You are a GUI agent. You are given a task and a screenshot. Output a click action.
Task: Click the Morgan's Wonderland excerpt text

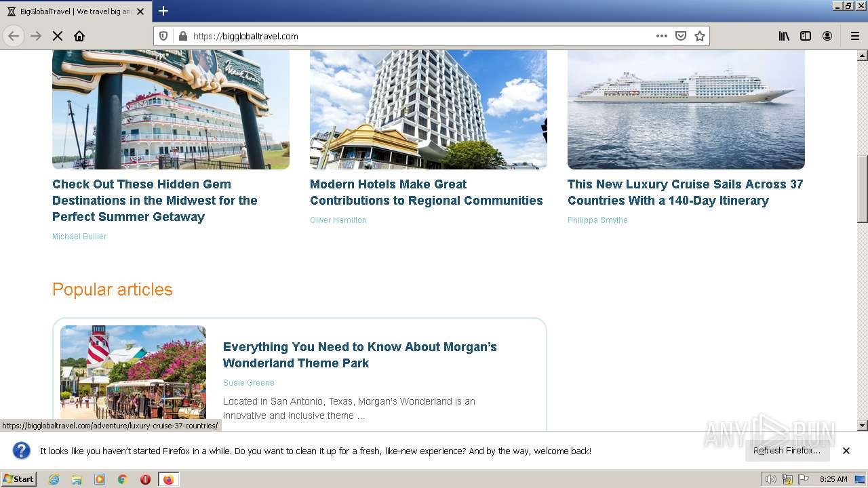[349, 409]
